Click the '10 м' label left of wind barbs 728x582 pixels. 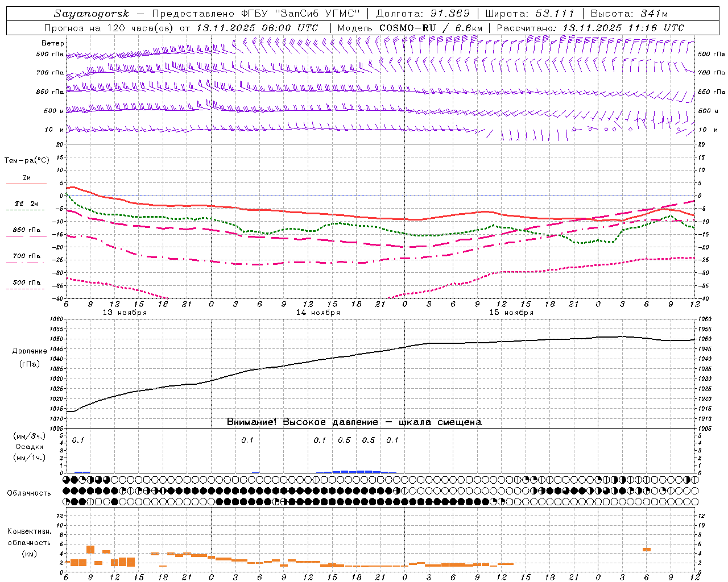pos(55,130)
